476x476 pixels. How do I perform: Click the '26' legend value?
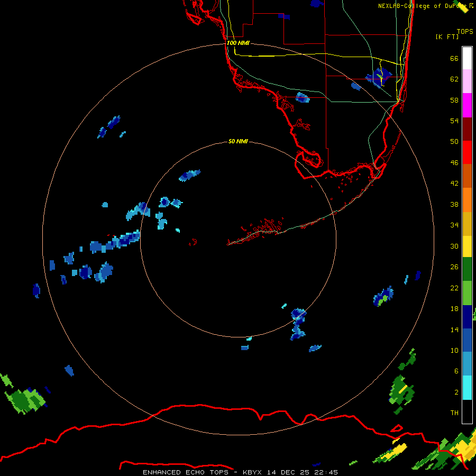point(454,267)
